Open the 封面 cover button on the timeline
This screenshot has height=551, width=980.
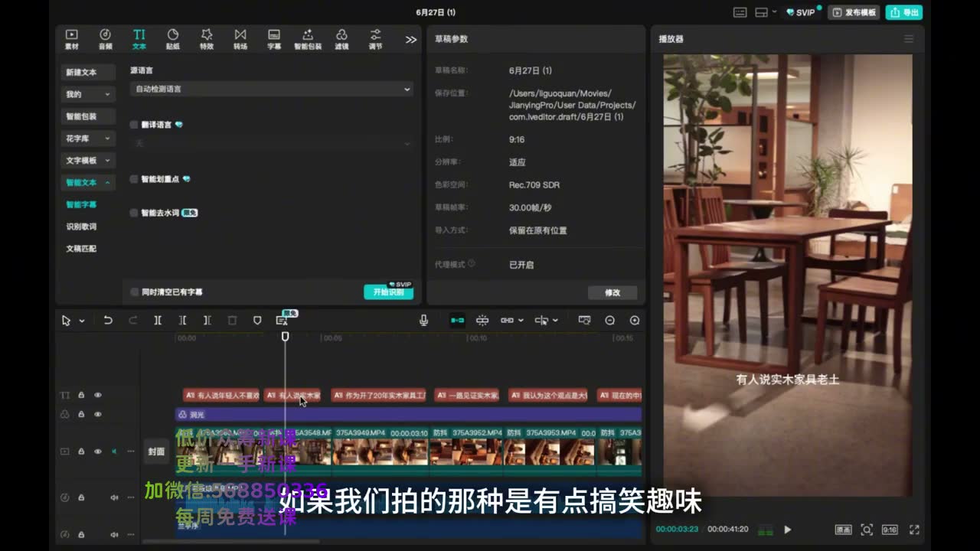156,452
